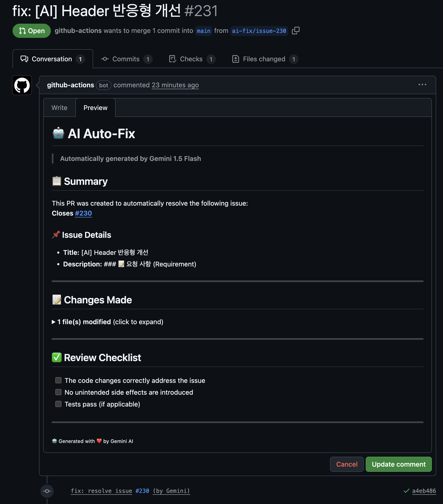443x504 pixels.
Task: Enable the "Tests pass (if applicable)" checkbox
Action: [58, 404]
